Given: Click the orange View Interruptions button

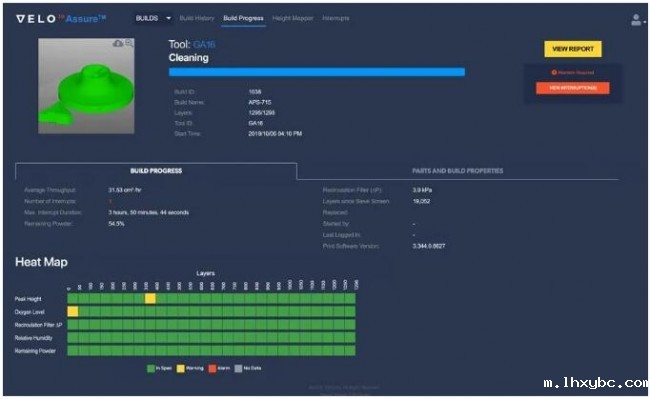Looking at the screenshot, I should point(573,88).
